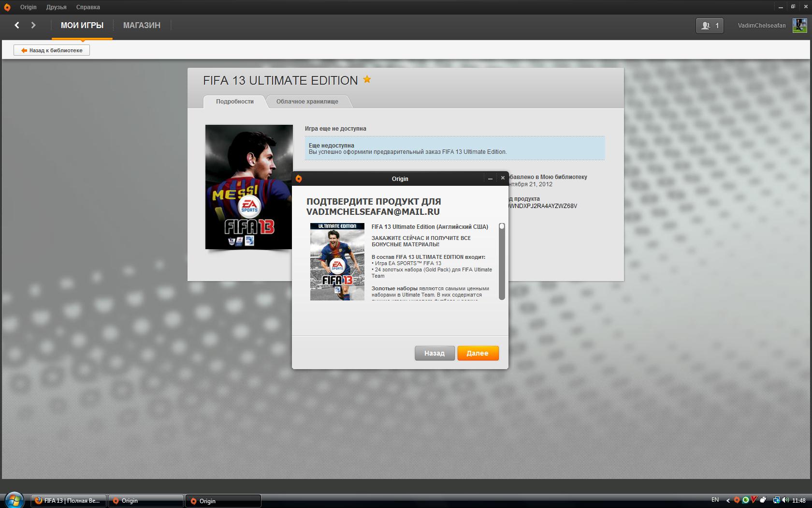The image size is (812, 508).
Task: Click the network connection tray icon
Action: tap(776, 500)
